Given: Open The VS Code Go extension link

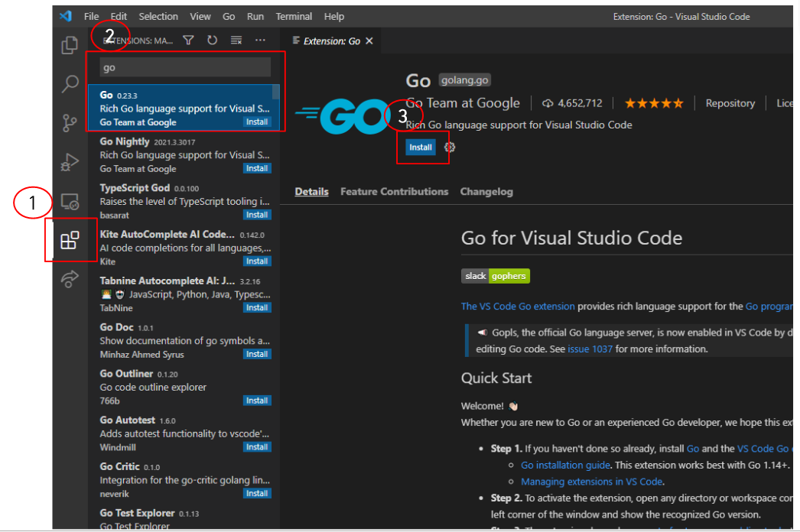Looking at the screenshot, I should point(517,307).
